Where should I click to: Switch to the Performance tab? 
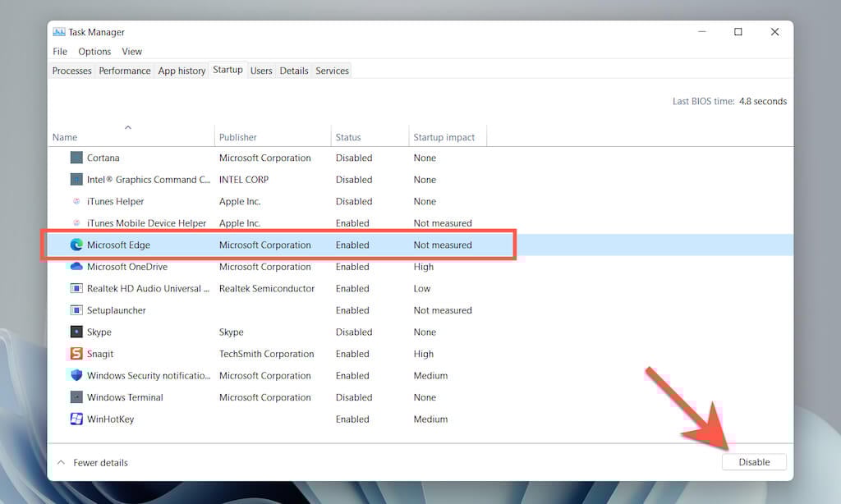125,71
